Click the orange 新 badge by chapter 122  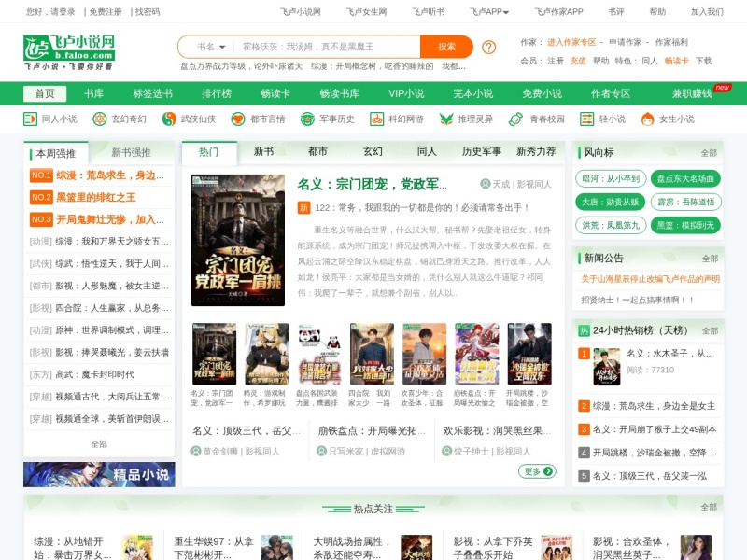click(x=304, y=207)
